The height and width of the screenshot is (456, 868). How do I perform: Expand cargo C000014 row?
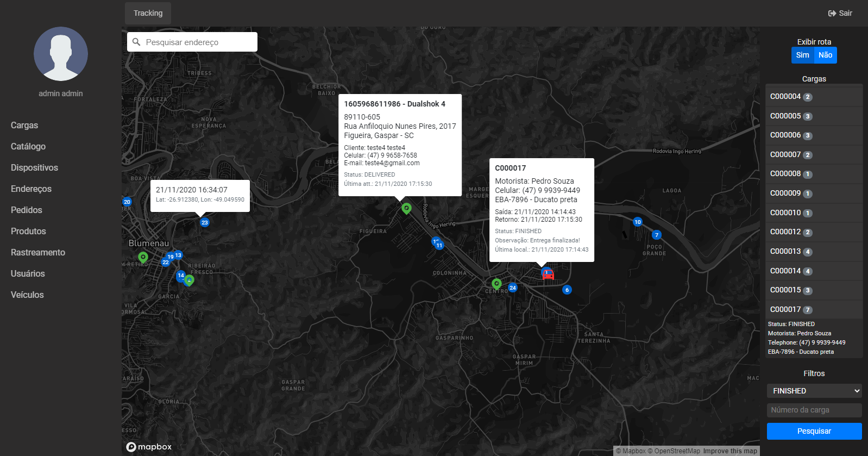tap(814, 271)
